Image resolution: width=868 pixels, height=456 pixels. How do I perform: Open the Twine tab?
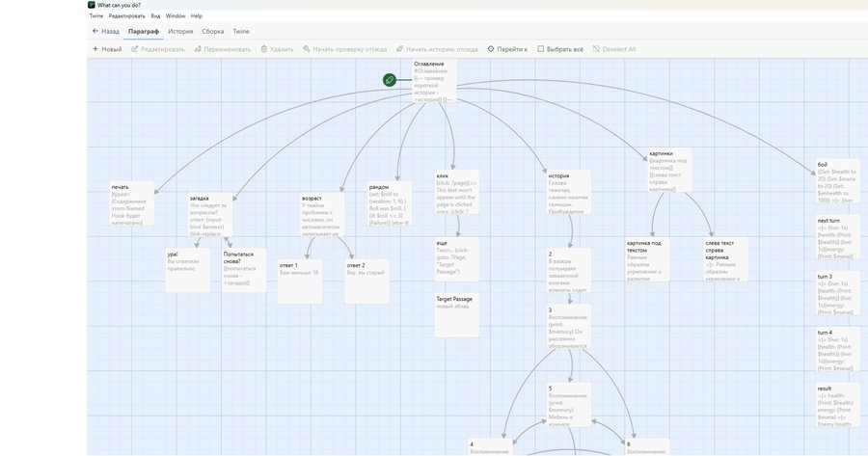241,32
